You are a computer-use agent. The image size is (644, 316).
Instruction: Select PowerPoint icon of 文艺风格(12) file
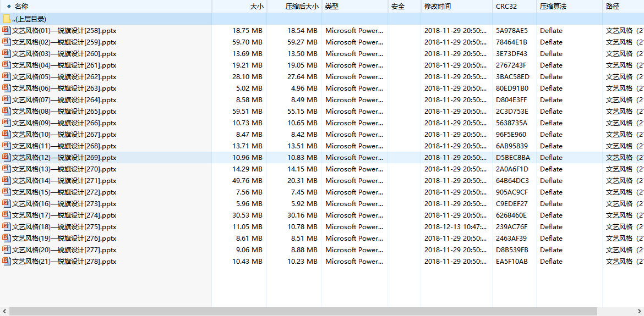tap(6, 157)
